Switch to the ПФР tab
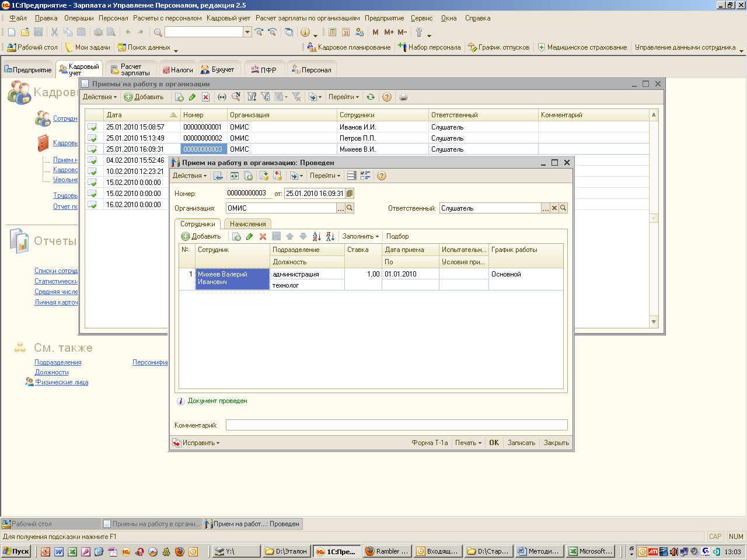The image size is (747, 560). [264, 69]
